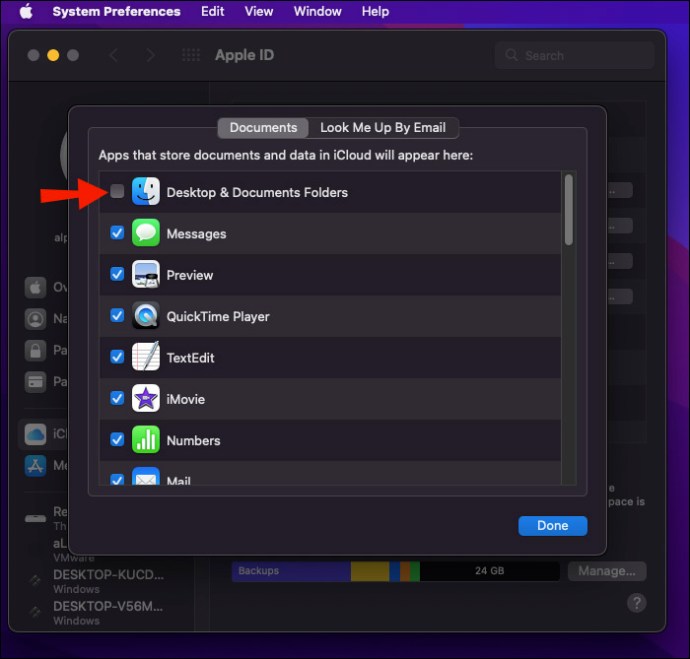Select the Name sidebar person icon
This screenshot has height=659, width=690.
(x=35, y=319)
